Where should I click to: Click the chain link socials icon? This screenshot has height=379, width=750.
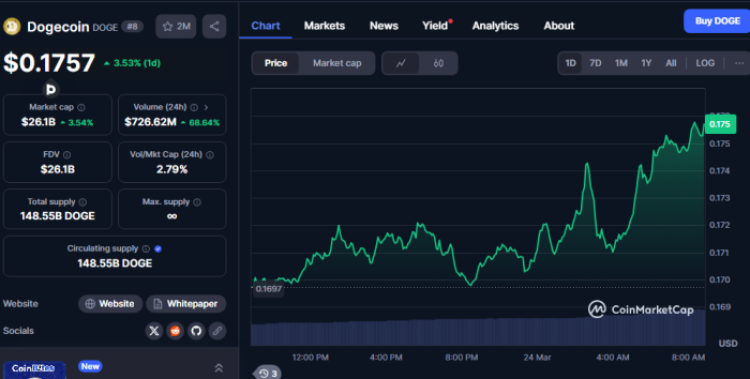[217, 331]
